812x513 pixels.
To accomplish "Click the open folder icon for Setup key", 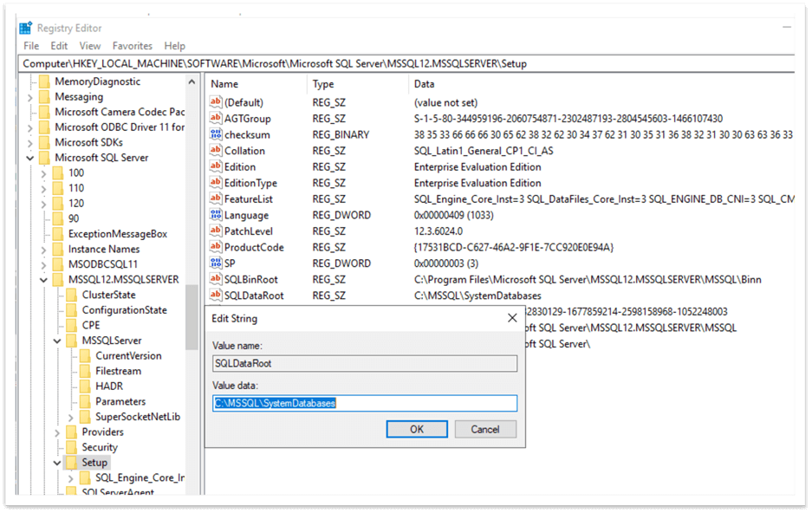I will coord(71,462).
